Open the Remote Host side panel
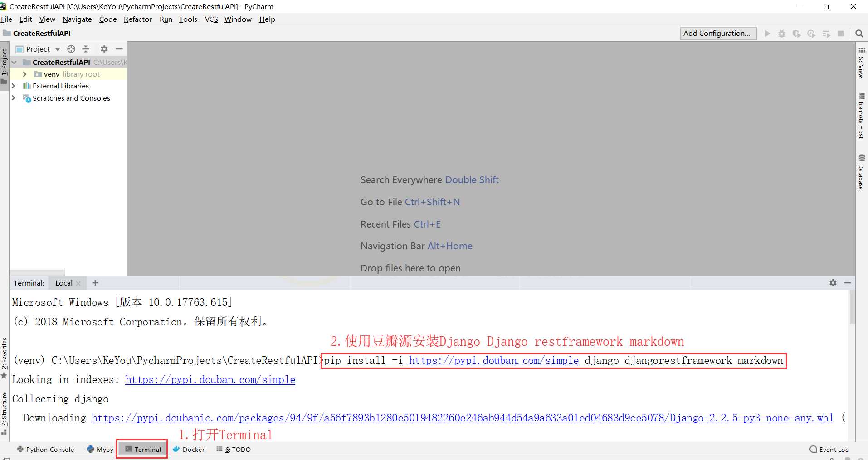Image resolution: width=868 pixels, height=460 pixels. [862, 116]
